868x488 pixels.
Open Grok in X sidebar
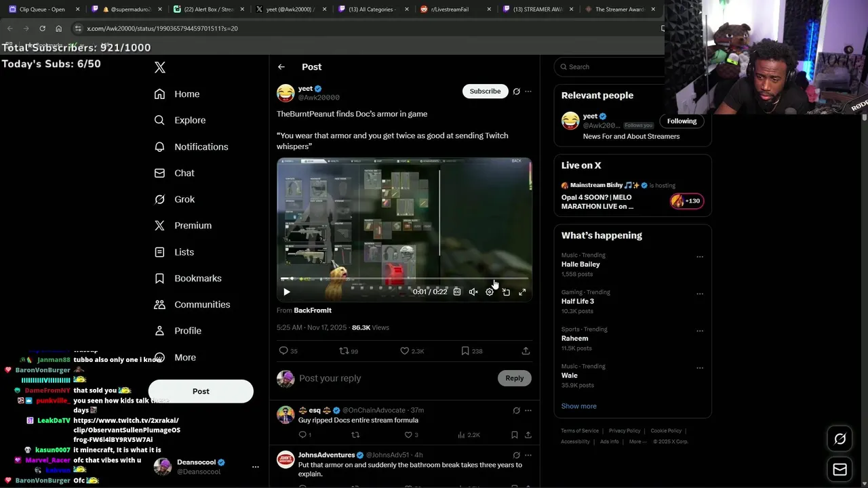click(x=174, y=199)
